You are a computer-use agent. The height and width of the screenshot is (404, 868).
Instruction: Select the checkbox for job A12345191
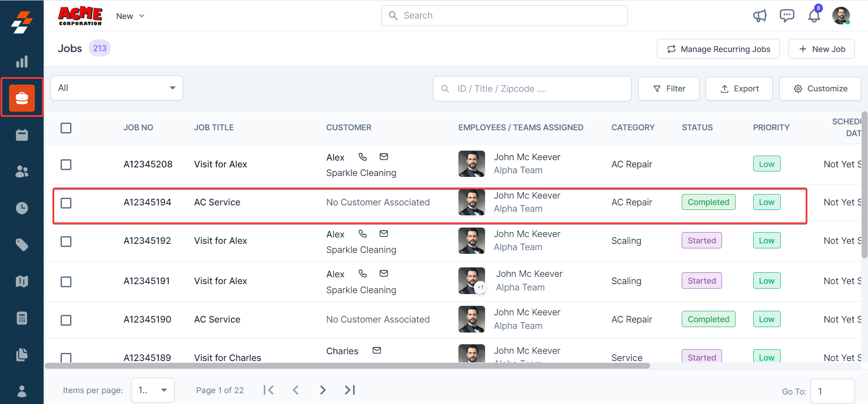tap(66, 282)
